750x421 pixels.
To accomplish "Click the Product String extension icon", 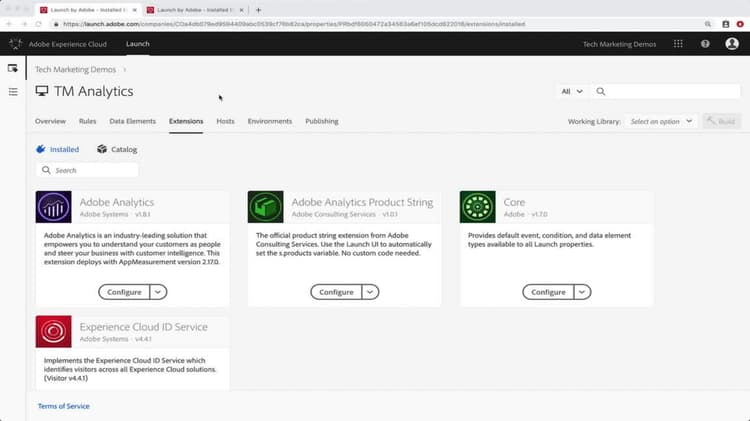I will [x=265, y=207].
